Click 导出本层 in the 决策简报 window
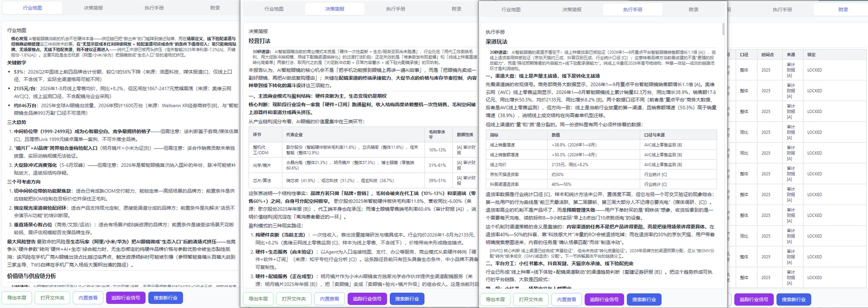The height and width of the screenshot is (308, 868). tap(258, 298)
